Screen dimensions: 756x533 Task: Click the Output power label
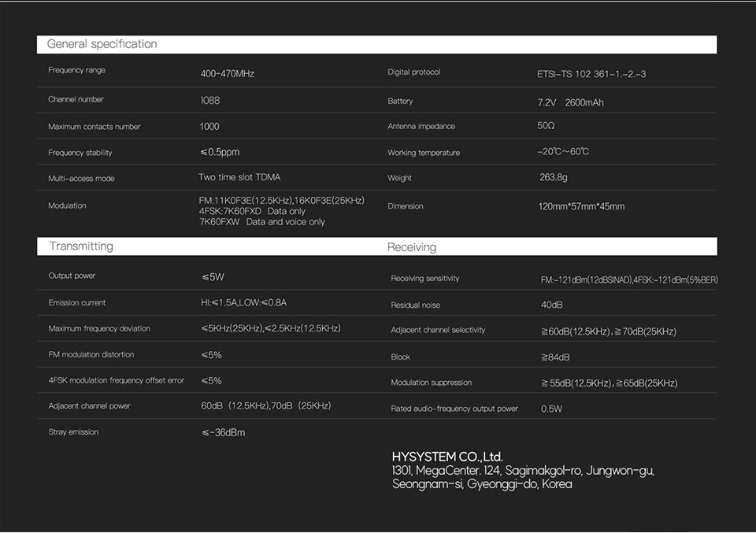coord(72,276)
